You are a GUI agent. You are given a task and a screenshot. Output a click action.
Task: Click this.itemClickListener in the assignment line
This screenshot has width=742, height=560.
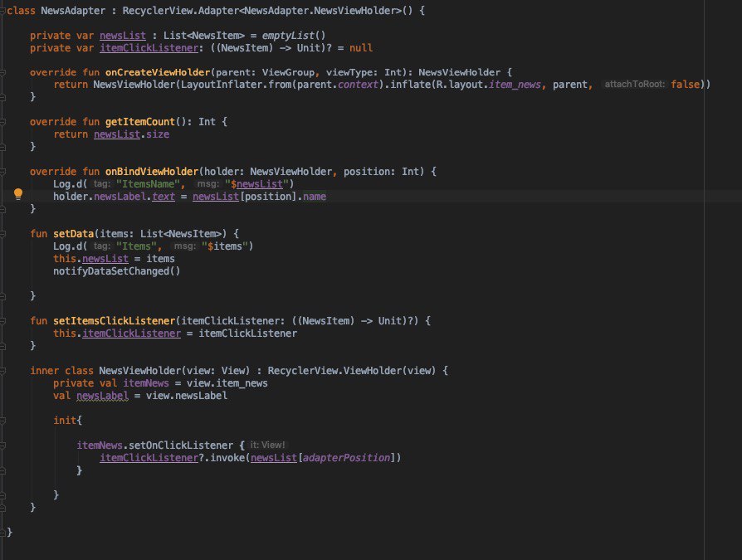(x=117, y=334)
